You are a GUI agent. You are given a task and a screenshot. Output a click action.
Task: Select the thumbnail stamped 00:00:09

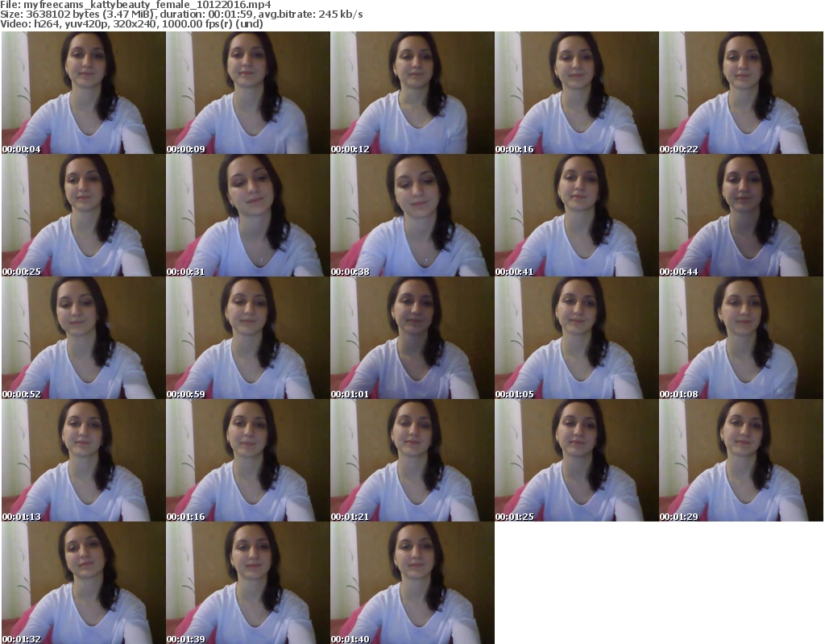coord(248,93)
